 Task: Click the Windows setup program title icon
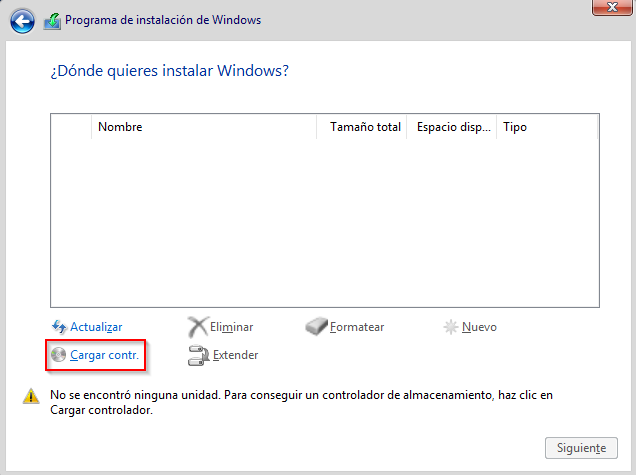point(52,21)
